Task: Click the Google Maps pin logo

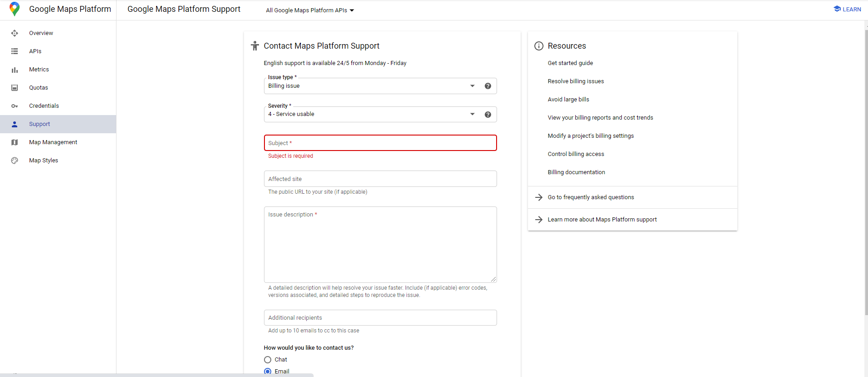Action: 15,9
